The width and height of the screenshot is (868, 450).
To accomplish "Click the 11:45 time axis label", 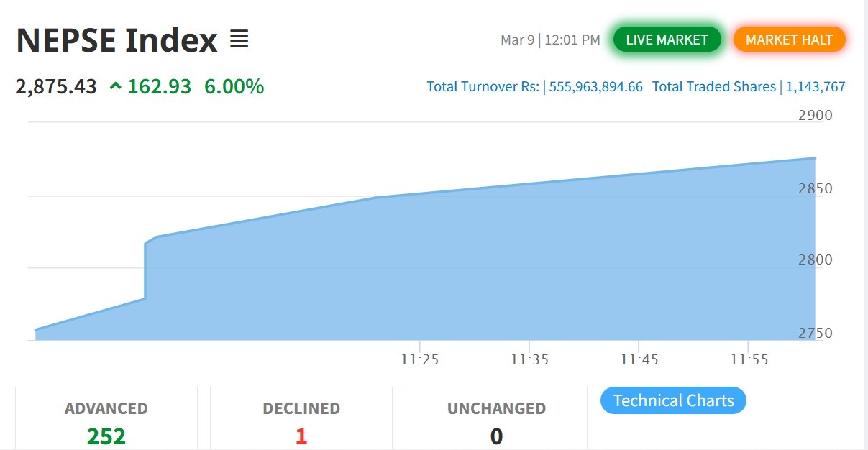I will coord(639,359).
